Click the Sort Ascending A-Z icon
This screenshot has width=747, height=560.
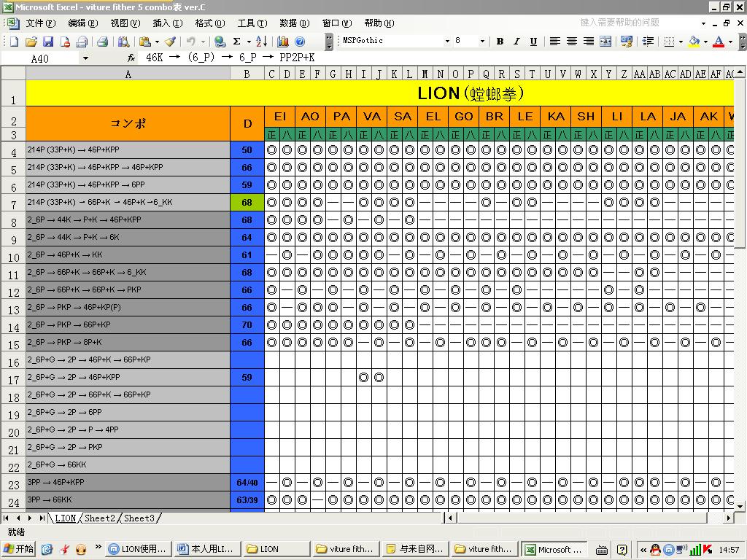(x=261, y=42)
